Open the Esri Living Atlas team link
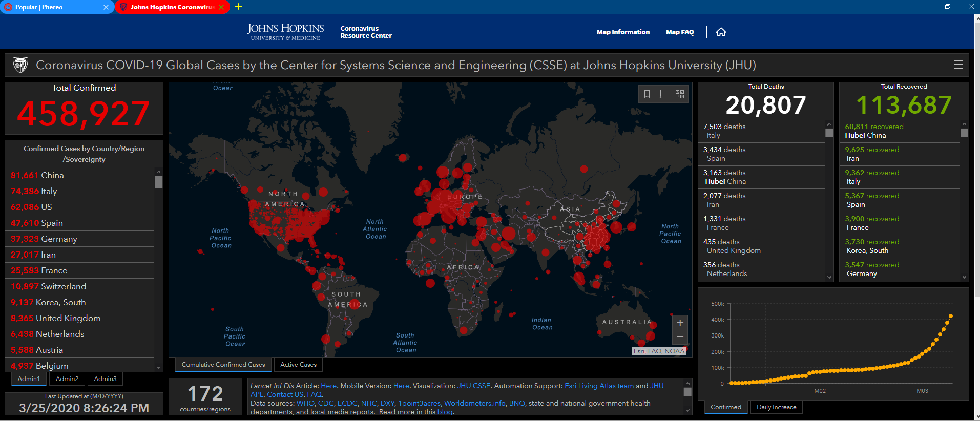 pyautogui.click(x=599, y=386)
